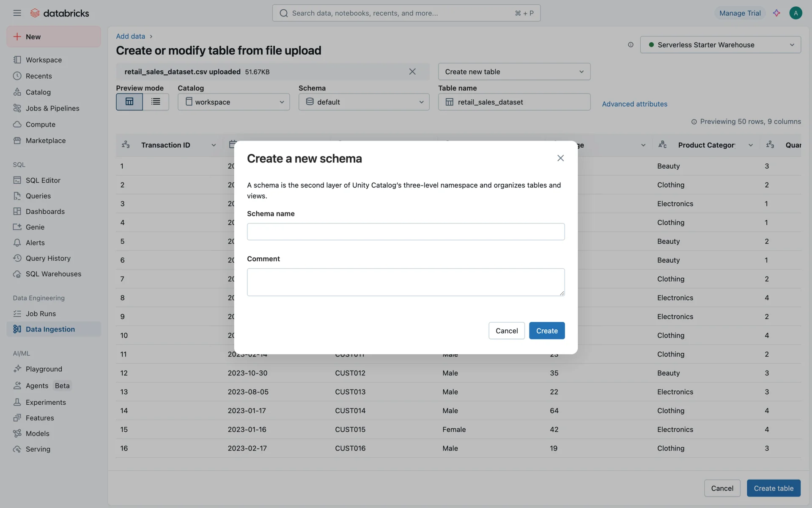Viewport: 812px width, 508px height.
Task: Remove the uploaded retail_sales_dataset.csv file
Action: (x=412, y=72)
